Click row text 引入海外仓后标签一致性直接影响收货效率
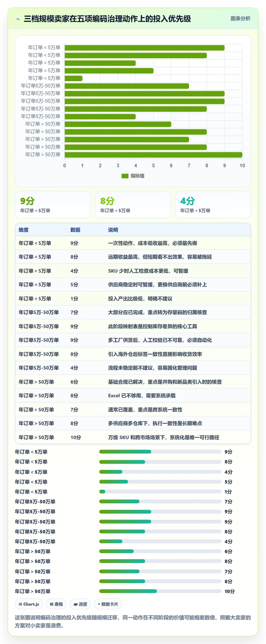The image size is (266, 644). [x=155, y=354]
